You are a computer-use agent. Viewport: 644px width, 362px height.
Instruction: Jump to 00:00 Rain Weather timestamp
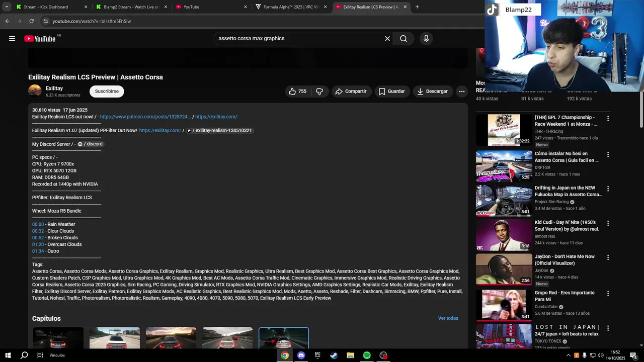[38, 224]
